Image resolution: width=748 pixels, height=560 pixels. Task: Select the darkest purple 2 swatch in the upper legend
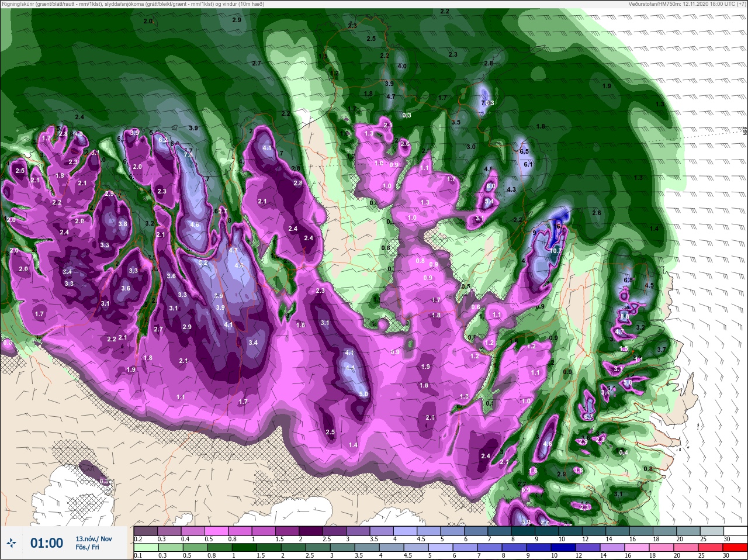point(311,531)
